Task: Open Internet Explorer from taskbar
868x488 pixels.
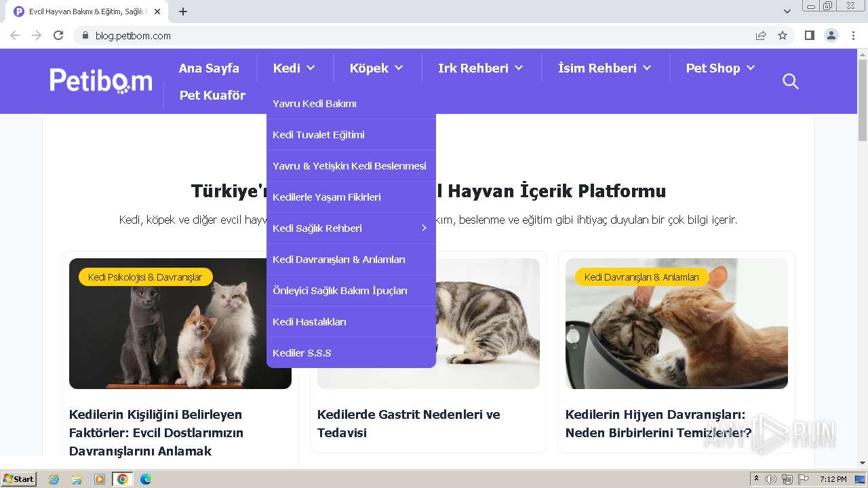Action: 54,479
